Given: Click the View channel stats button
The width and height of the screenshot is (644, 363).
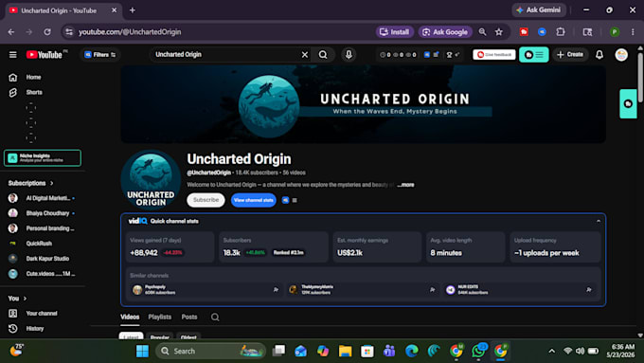Looking at the screenshot, I should (254, 200).
